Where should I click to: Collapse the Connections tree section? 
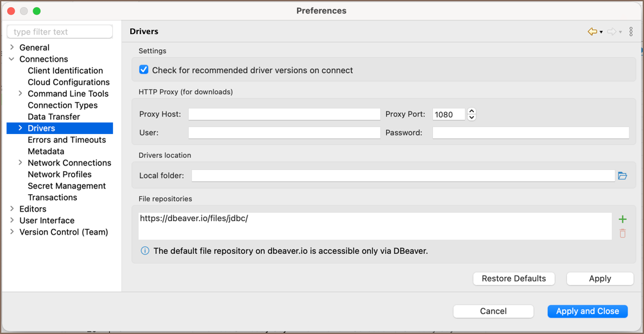(x=12, y=59)
